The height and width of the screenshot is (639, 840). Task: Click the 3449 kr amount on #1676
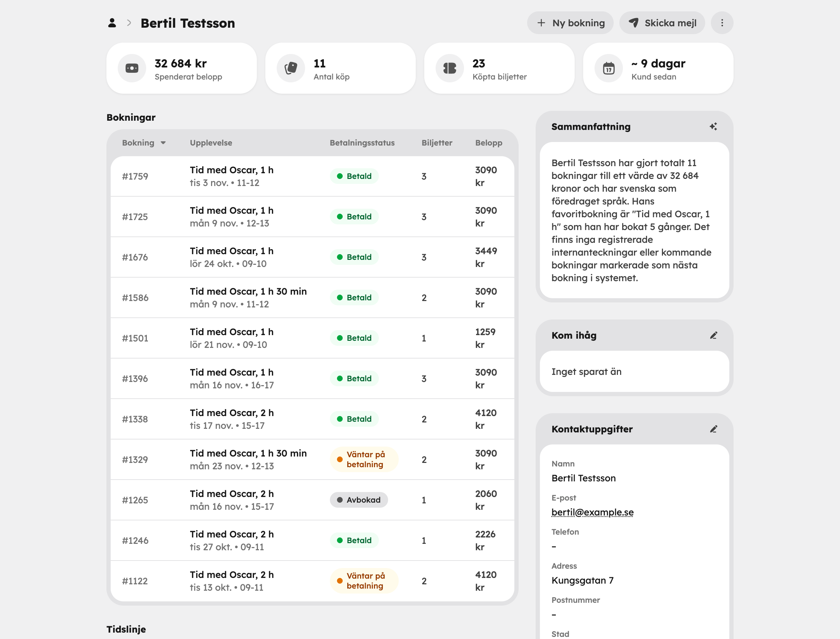coord(486,257)
